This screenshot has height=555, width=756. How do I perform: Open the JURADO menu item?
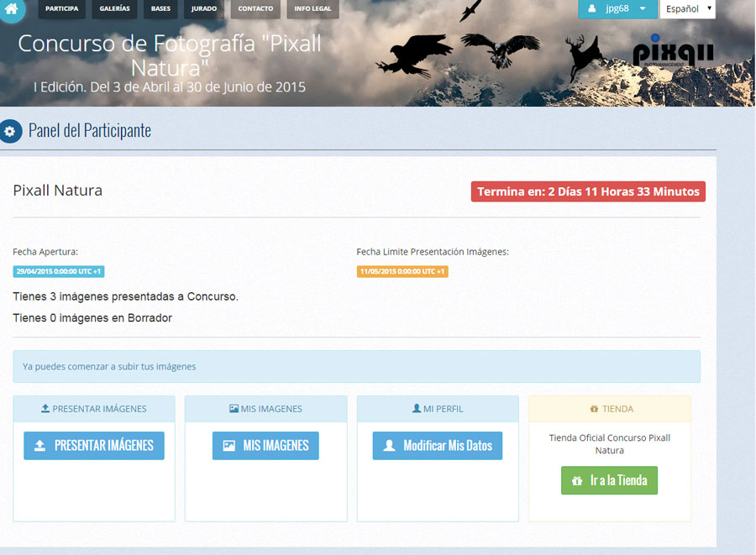pos(204,8)
